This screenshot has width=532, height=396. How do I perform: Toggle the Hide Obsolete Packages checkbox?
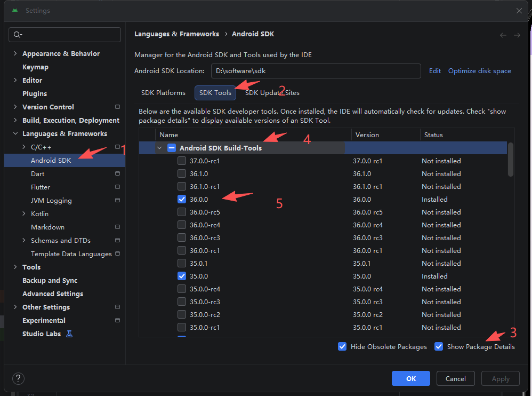pyautogui.click(x=342, y=346)
